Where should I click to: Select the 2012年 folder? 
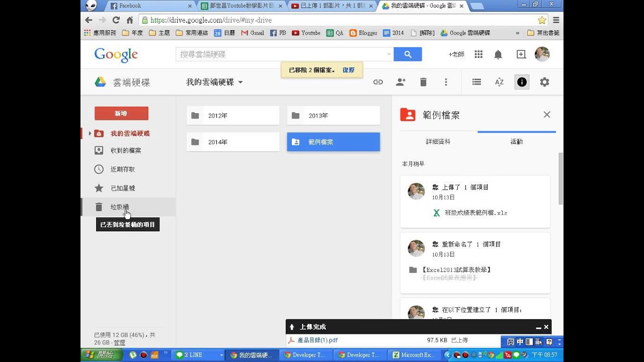pos(233,116)
